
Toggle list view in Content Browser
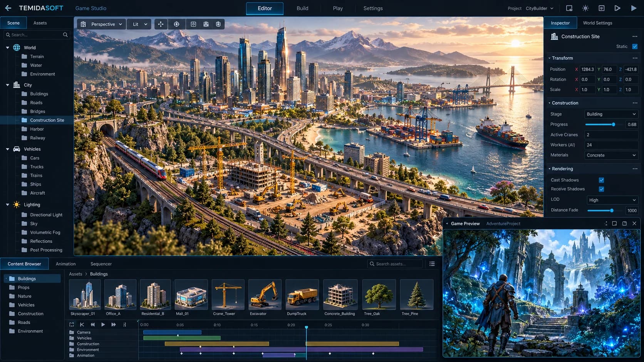(x=432, y=264)
